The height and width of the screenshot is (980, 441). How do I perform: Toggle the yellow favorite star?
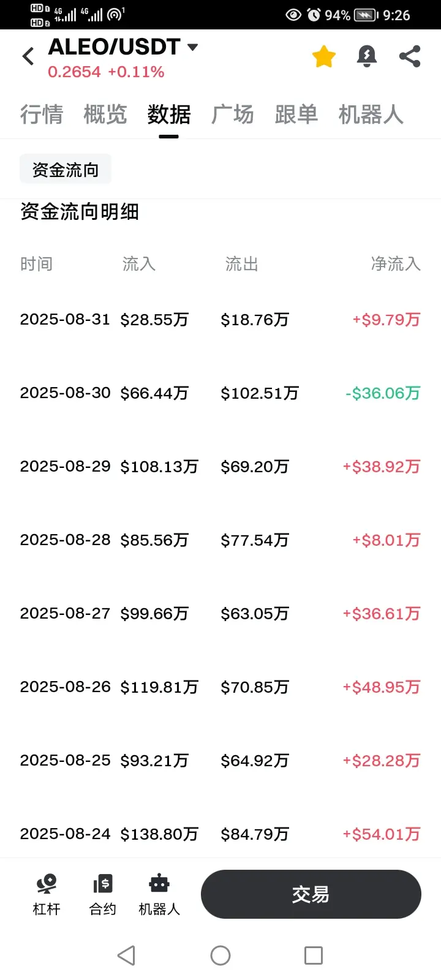click(324, 56)
